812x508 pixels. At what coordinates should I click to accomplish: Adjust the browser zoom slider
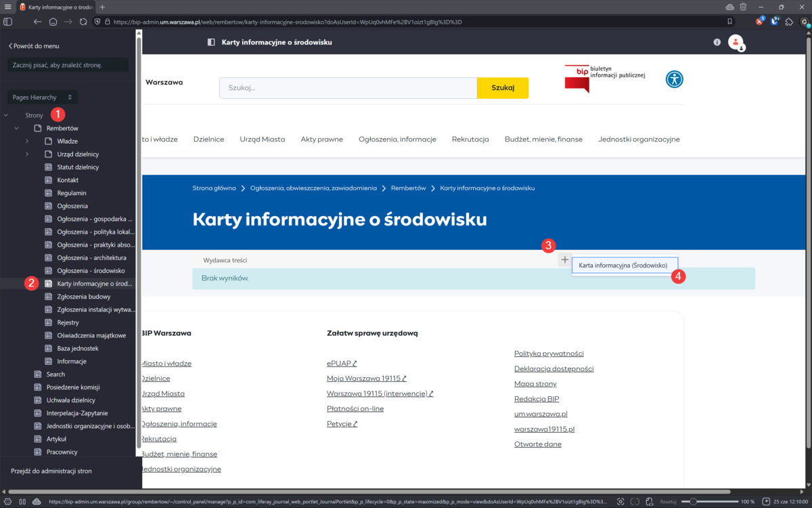point(692,501)
